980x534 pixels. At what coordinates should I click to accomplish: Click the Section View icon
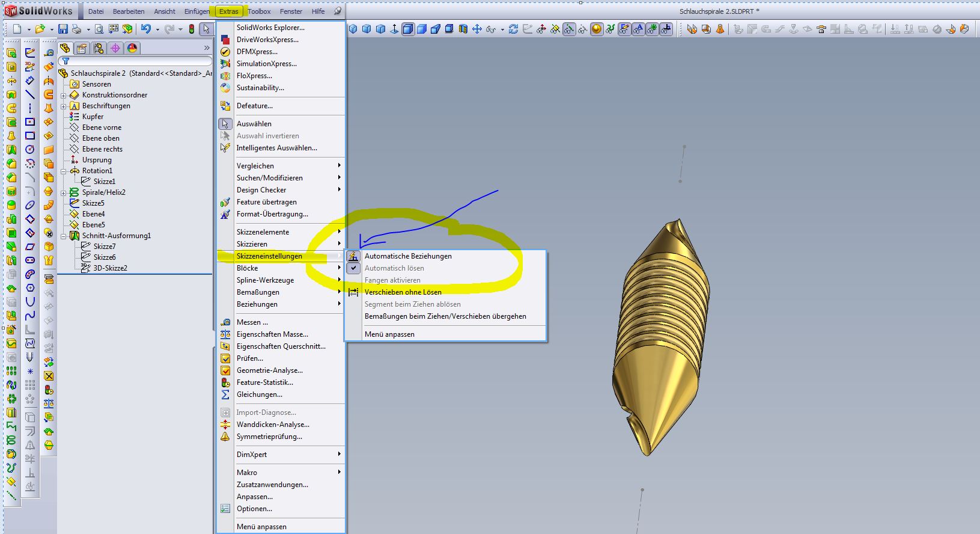(463, 29)
